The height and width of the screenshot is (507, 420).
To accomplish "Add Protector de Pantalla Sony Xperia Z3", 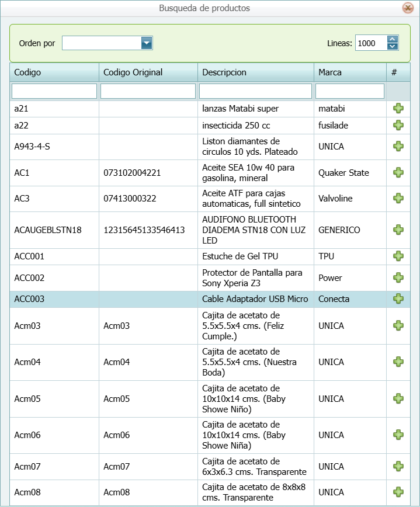I will pos(398,278).
